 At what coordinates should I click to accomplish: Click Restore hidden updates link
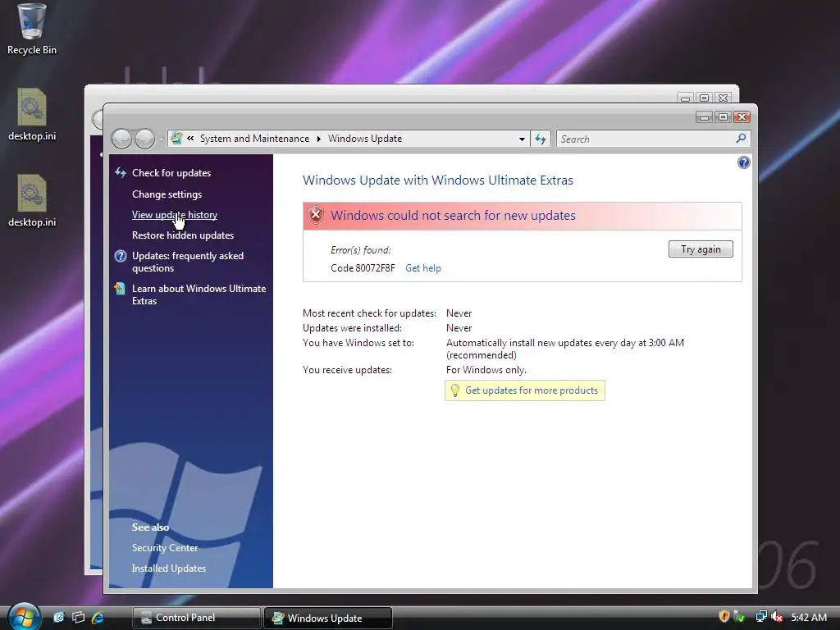[183, 235]
